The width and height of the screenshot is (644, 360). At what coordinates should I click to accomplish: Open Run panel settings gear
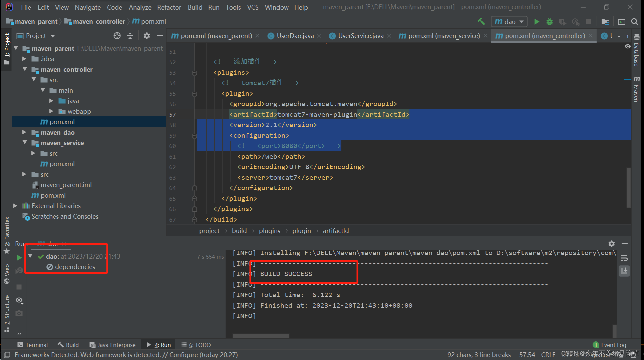pyautogui.click(x=612, y=244)
